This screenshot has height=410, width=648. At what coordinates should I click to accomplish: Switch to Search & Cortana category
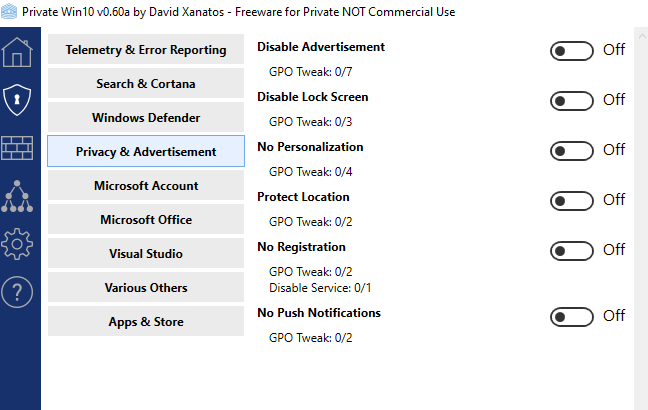[x=146, y=84]
